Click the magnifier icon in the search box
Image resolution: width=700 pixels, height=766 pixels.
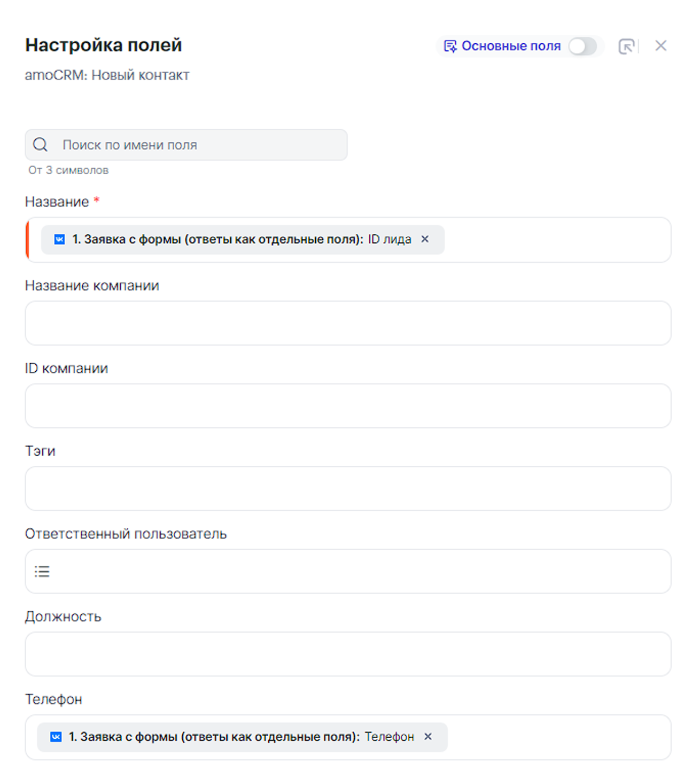tap(40, 145)
